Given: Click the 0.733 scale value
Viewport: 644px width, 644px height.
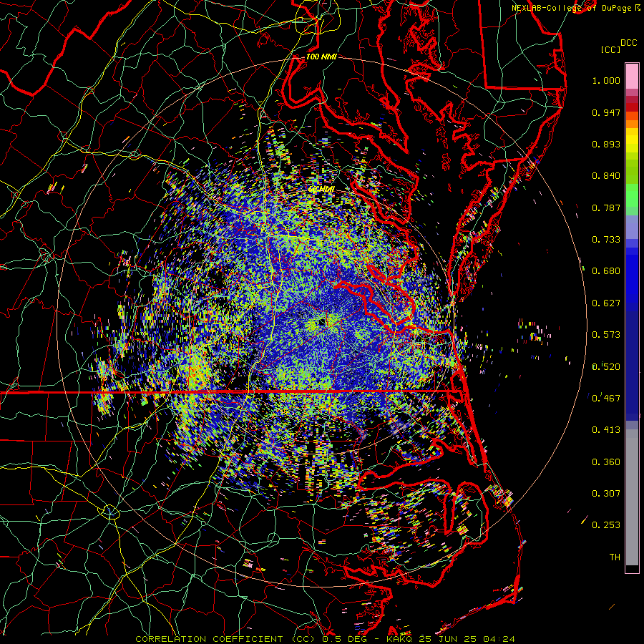Looking at the screenshot, I should [606, 240].
